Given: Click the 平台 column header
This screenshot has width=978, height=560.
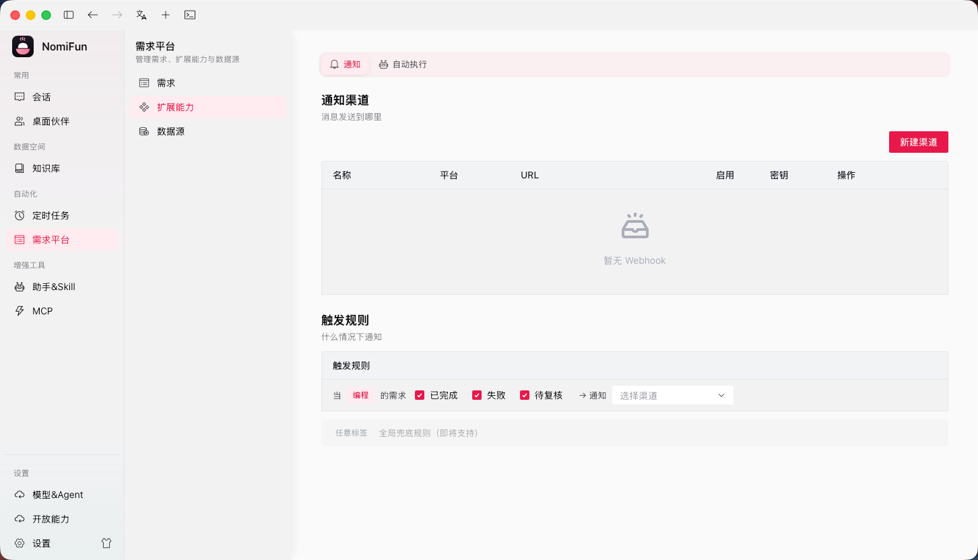Looking at the screenshot, I should pos(449,175).
